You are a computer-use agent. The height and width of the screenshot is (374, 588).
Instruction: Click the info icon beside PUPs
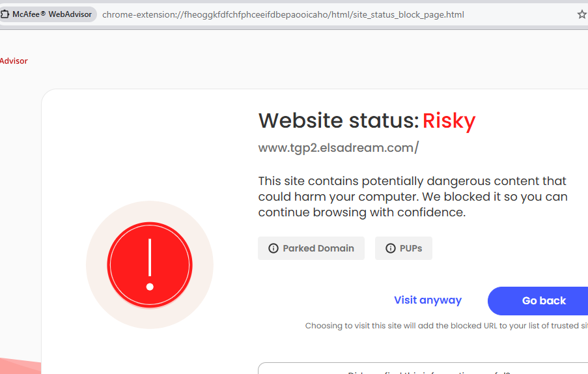391,248
